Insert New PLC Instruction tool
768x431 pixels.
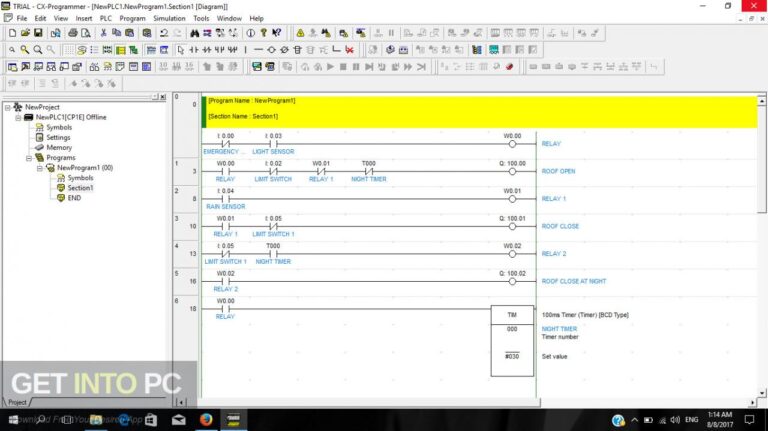pyautogui.click(x=297, y=49)
